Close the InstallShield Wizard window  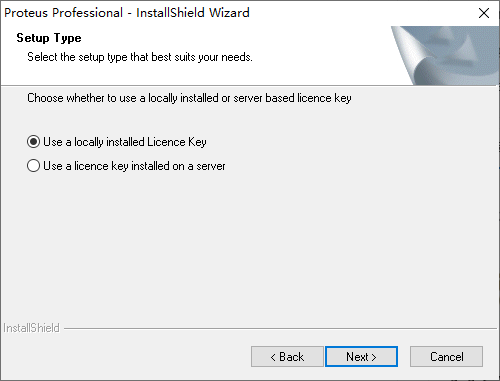pos(484,13)
